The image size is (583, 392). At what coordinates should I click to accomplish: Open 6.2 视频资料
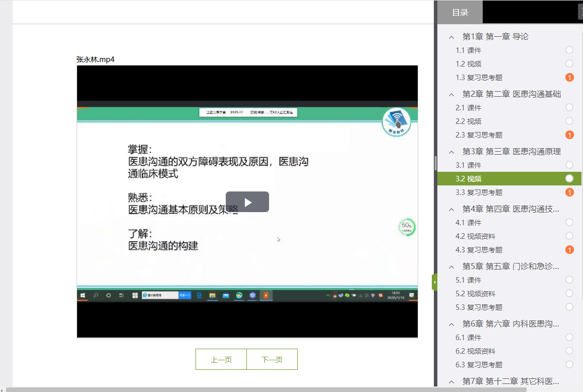[x=475, y=351]
